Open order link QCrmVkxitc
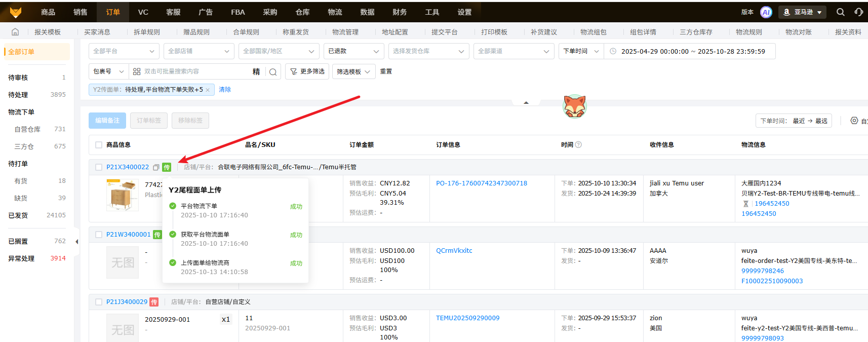Viewport: 868px width, 342px height. click(454, 251)
